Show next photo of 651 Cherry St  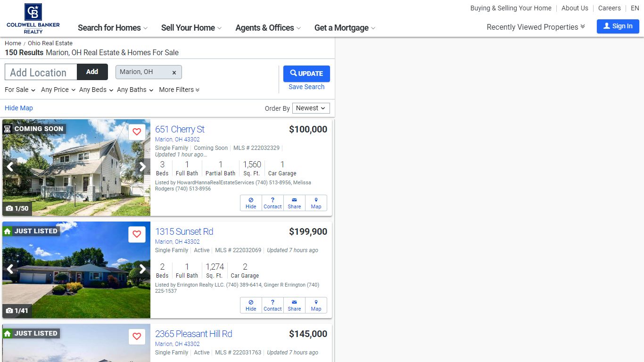click(143, 167)
